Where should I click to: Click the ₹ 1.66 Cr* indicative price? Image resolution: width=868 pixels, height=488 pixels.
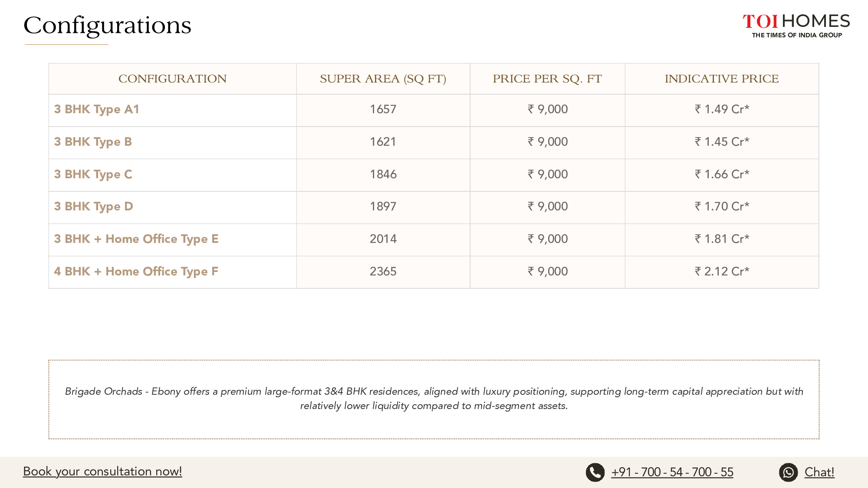[x=722, y=174]
